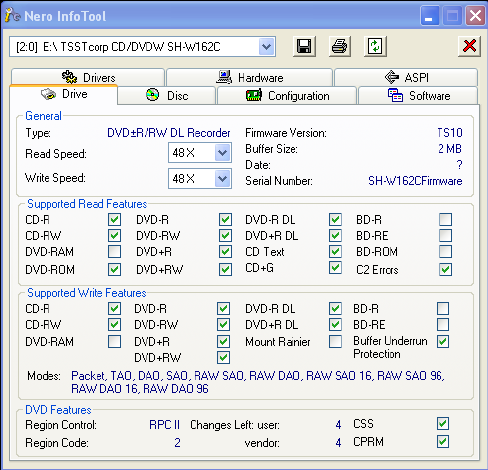The image size is (488, 470).
Task: Click the save floppy disk icon
Action: click(x=304, y=46)
